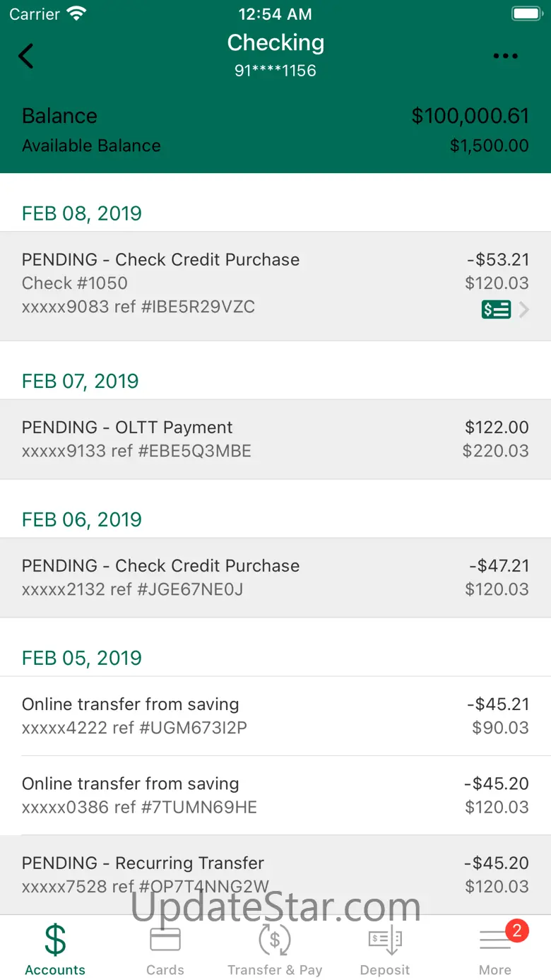Open the Cards tab

(165, 949)
